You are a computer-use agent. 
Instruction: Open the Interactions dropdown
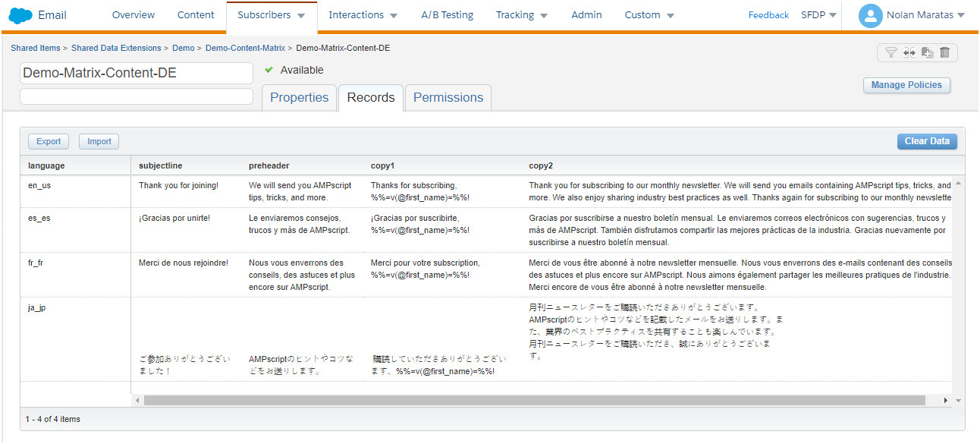point(363,14)
